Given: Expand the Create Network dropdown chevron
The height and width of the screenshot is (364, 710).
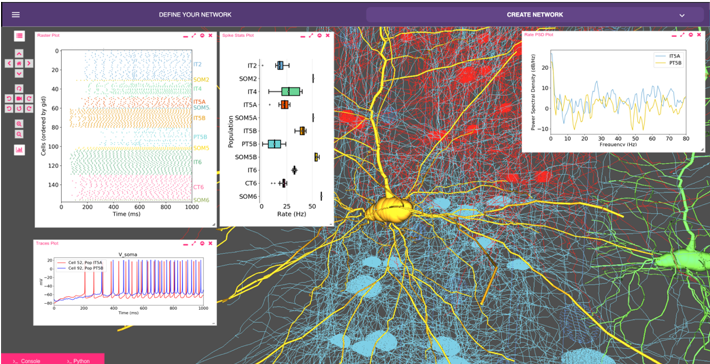Looking at the screenshot, I should point(682,15).
